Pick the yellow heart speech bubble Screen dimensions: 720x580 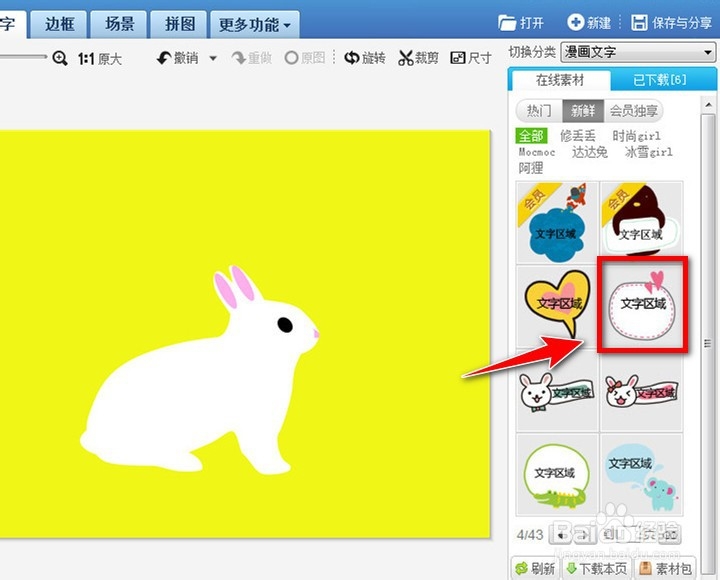(557, 305)
